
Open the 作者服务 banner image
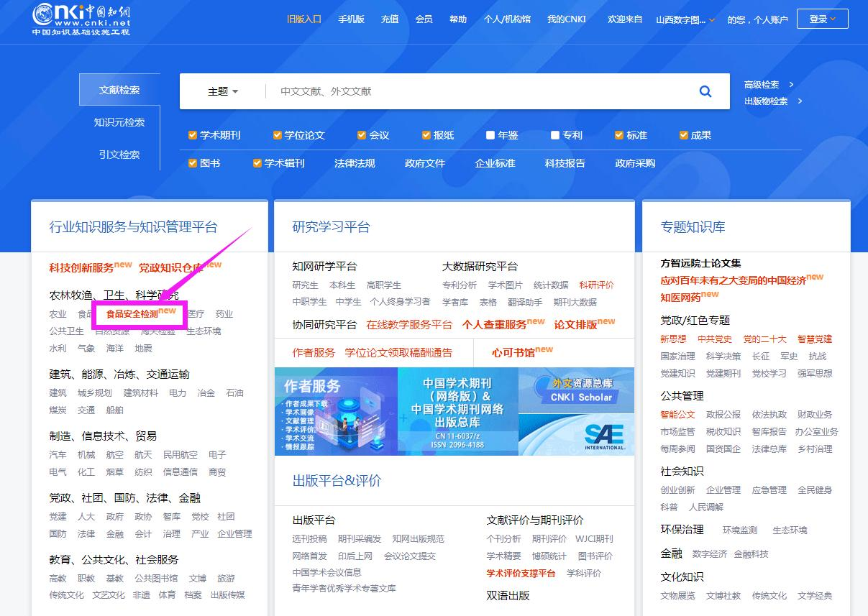[x=336, y=411]
